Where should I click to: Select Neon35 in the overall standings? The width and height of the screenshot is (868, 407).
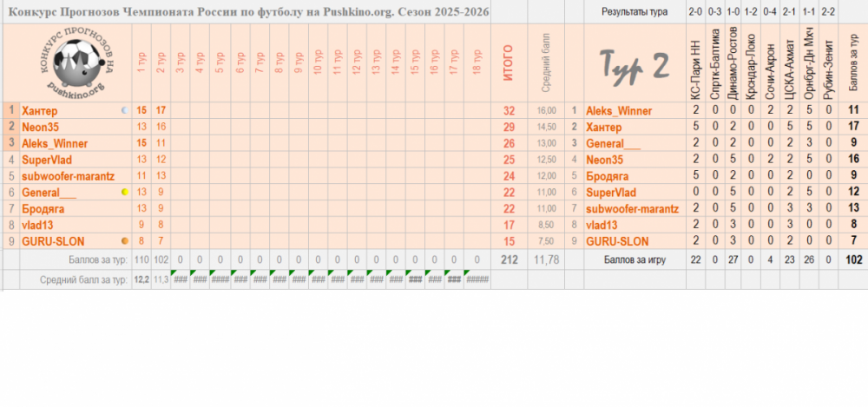click(40, 127)
